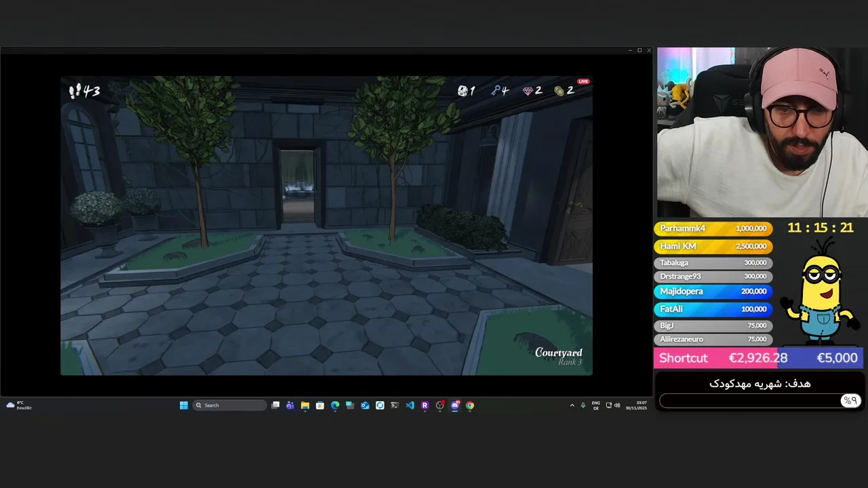Open Discord from the taskbar
Image resolution: width=868 pixels, height=488 pixels.
(x=455, y=405)
